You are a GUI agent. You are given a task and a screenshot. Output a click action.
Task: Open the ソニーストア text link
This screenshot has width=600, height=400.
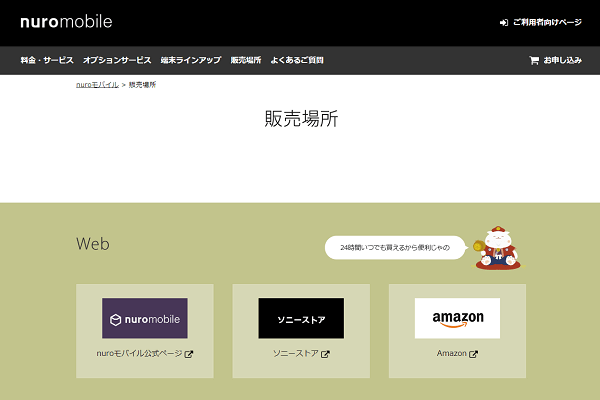(295, 353)
